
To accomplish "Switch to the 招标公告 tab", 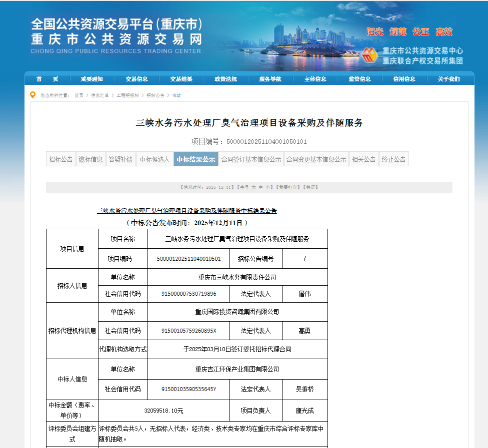I will pos(61,159).
